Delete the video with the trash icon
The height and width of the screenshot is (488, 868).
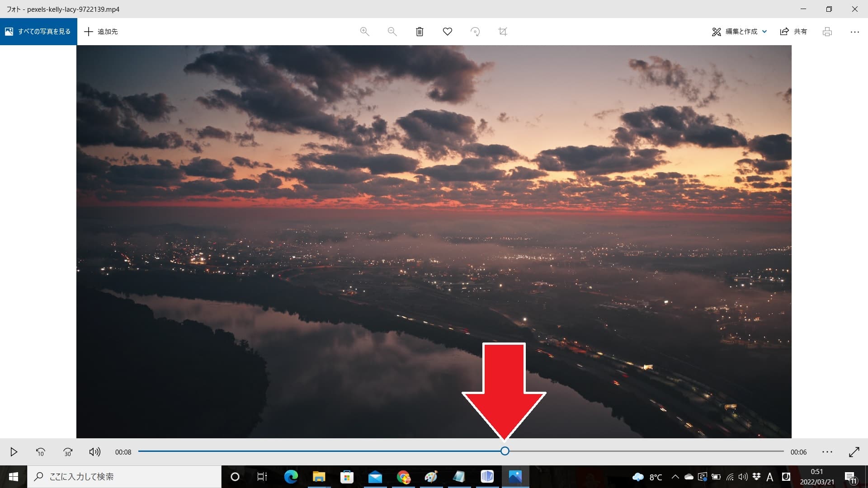pyautogui.click(x=420, y=32)
